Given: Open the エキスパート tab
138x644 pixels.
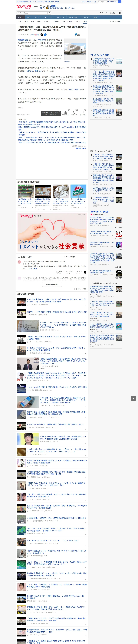Looking at the screenshot, I should pyautogui.click(x=48, y=17).
